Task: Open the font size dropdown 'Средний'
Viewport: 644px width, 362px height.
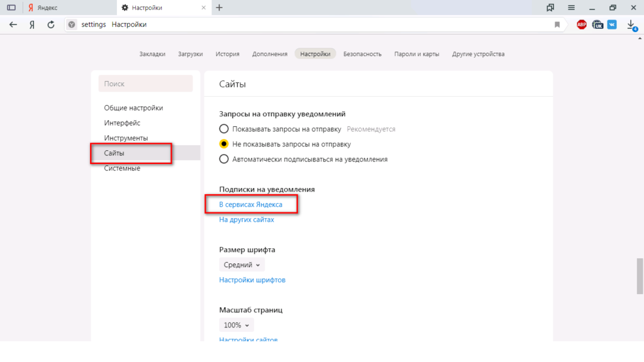Action: pos(242,265)
